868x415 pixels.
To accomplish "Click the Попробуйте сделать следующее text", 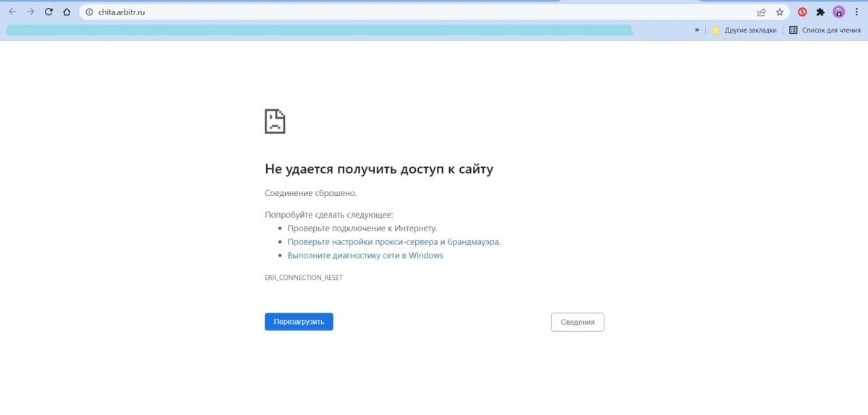I will (x=329, y=215).
